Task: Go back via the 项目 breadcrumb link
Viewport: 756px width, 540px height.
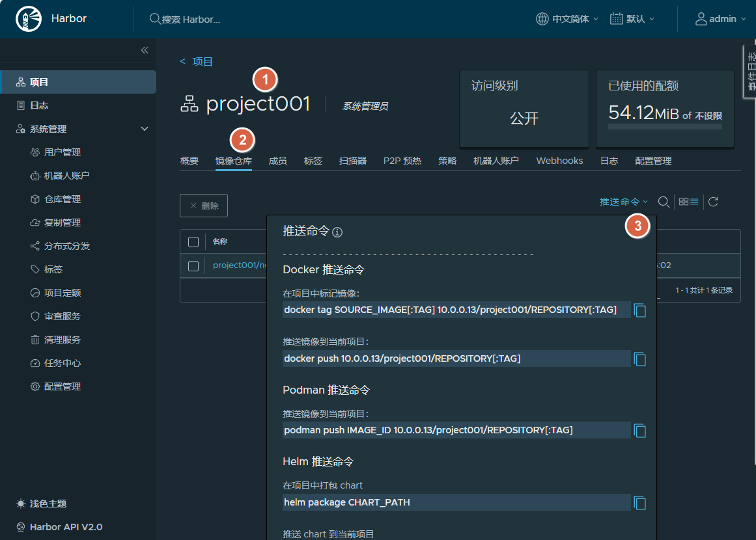Action: 203,62
